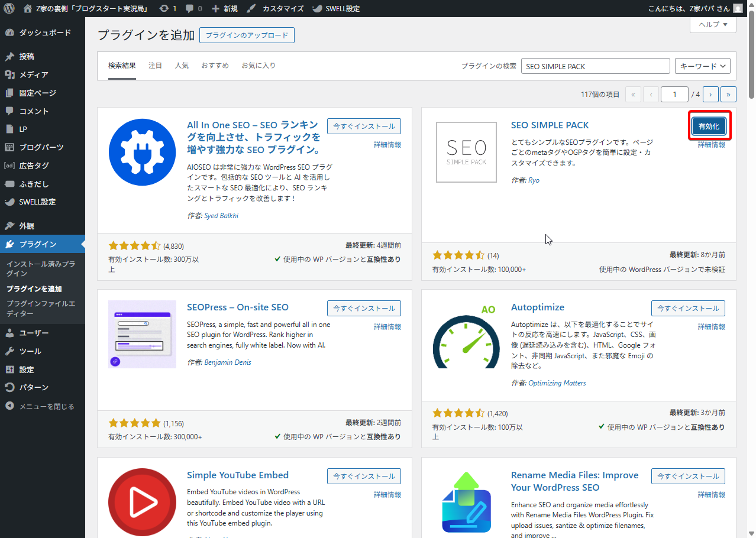Image resolution: width=756 pixels, height=538 pixels.
Task: Go to the next results page
Action: pos(710,95)
